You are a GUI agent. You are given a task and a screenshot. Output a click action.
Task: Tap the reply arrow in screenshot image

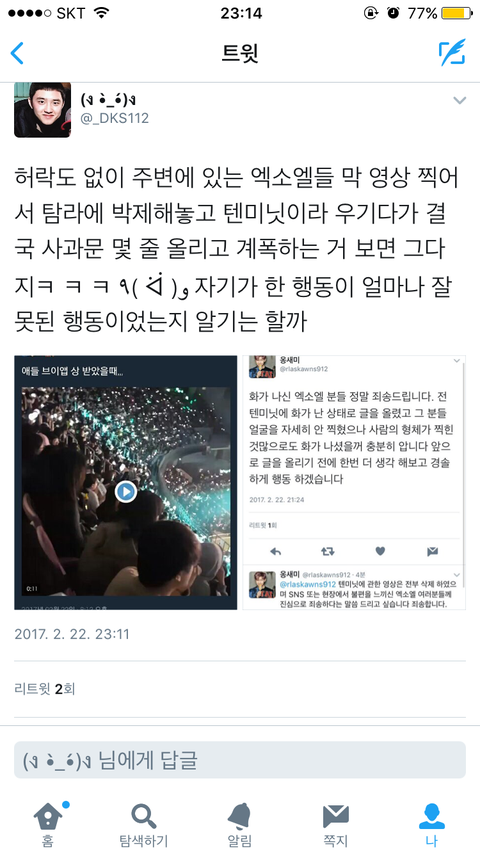point(275,551)
